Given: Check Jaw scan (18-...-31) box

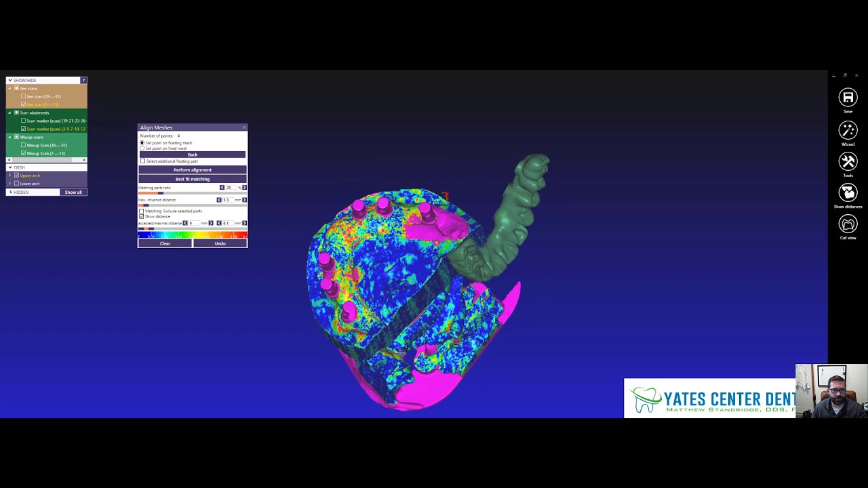Looking at the screenshot, I should [23, 96].
